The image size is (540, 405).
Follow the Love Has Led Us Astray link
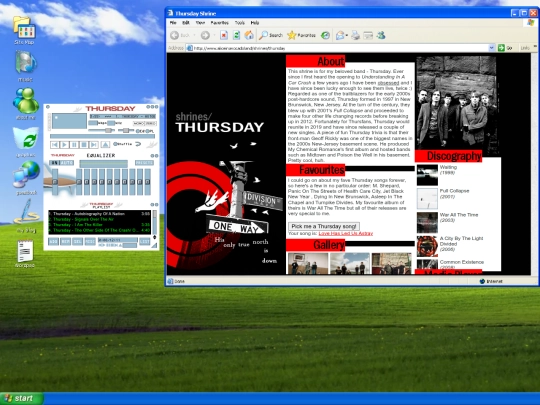coord(346,233)
